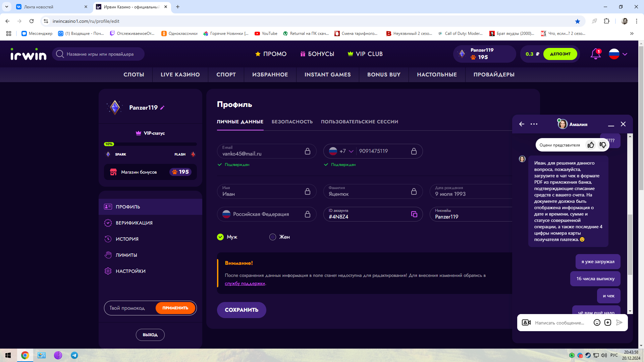The height and width of the screenshot is (362, 644).
Task: Open ПРОФИЛЬ in the sidebar
Action: 151,207
